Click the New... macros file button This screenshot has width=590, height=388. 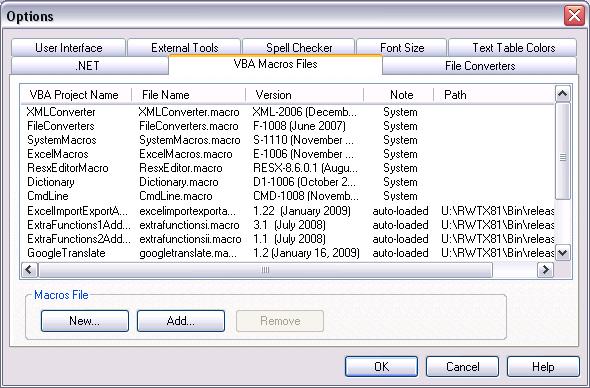coord(85,321)
